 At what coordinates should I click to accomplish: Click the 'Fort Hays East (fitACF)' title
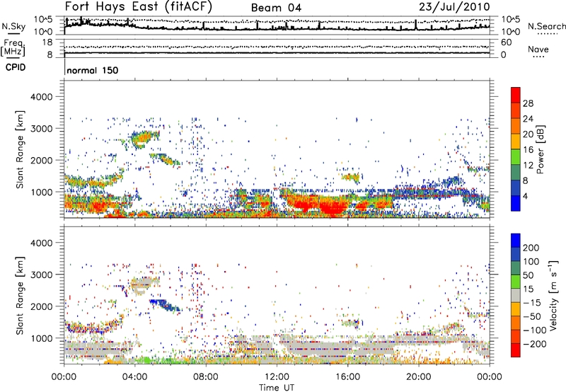[139, 6]
